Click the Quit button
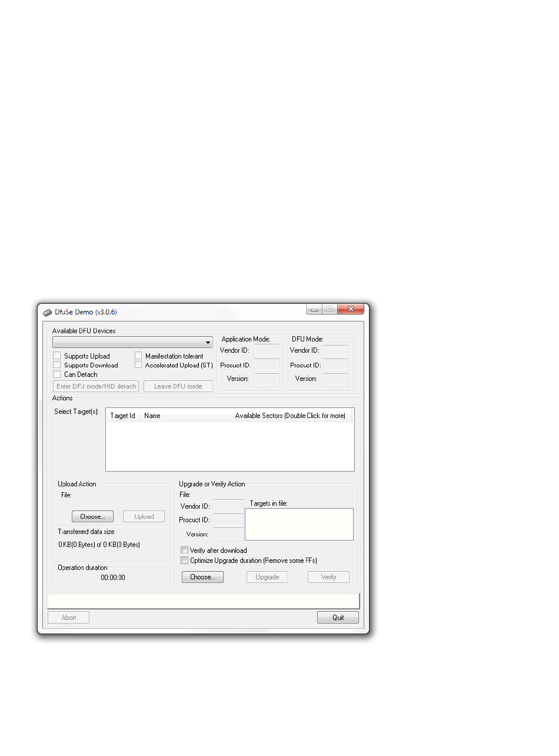The height and width of the screenshot is (756, 559). coord(338,618)
